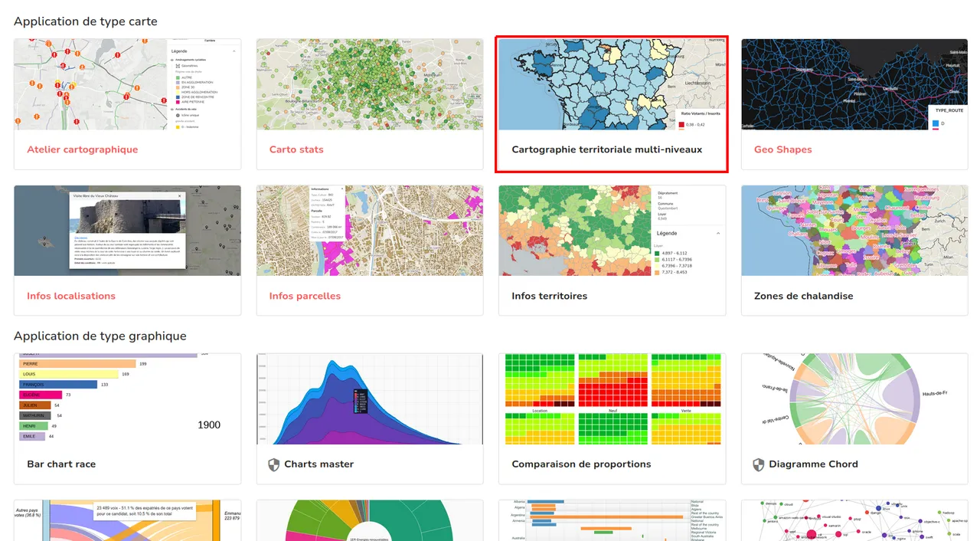Viewport: 980px width, 541px height.
Task: Click the Infos territoires choropleth thumbnail
Action: coord(612,231)
